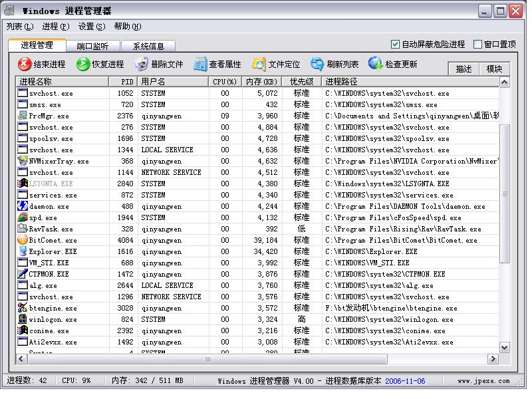532x399 pixels.
Task: Sort by 内存(KB) column header
Action: 262,81
